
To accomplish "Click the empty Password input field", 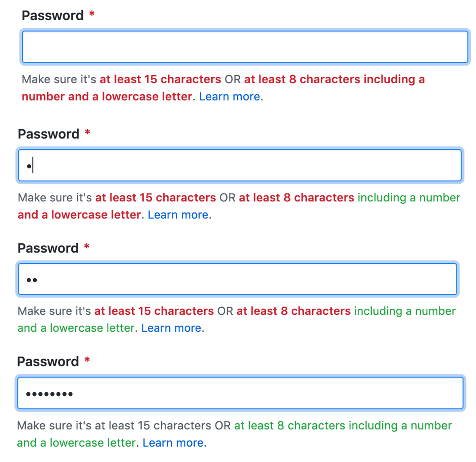I will click(x=245, y=47).
